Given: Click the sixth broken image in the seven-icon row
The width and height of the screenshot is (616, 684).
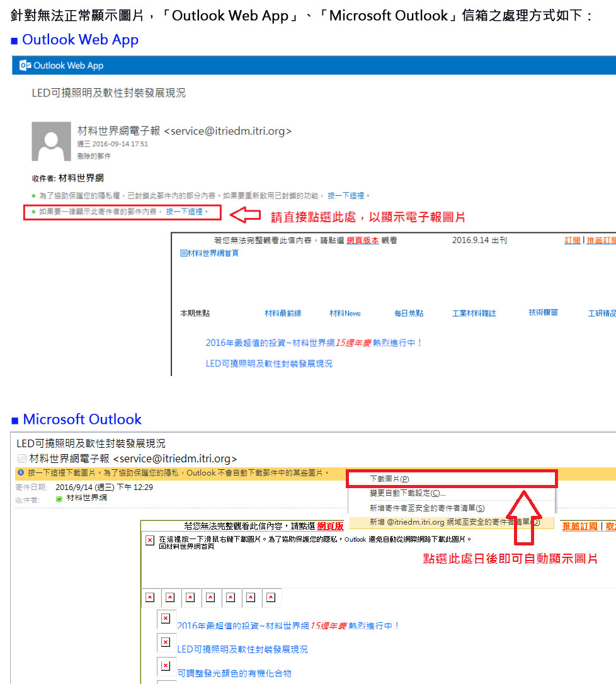Looking at the screenshot, I should [251, 598].
